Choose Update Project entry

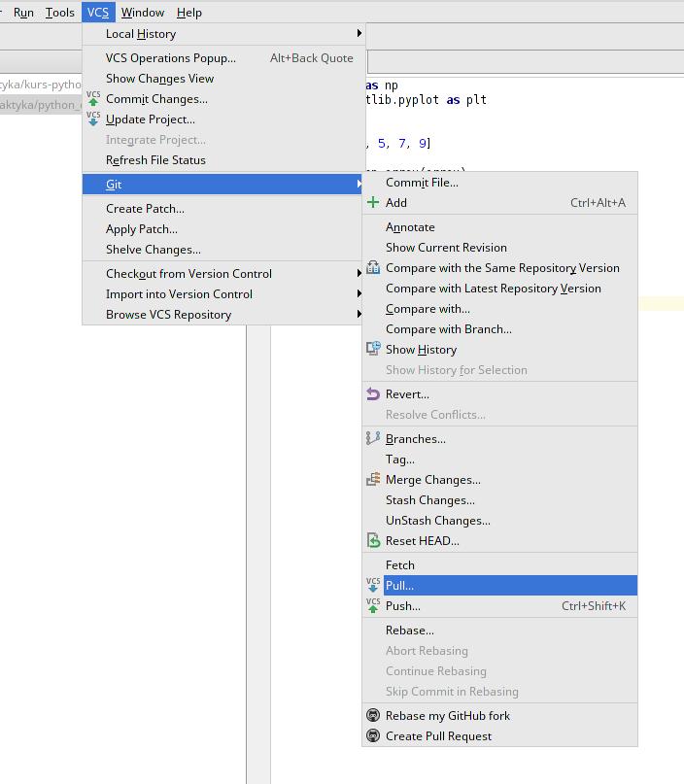tap(223, 119)
